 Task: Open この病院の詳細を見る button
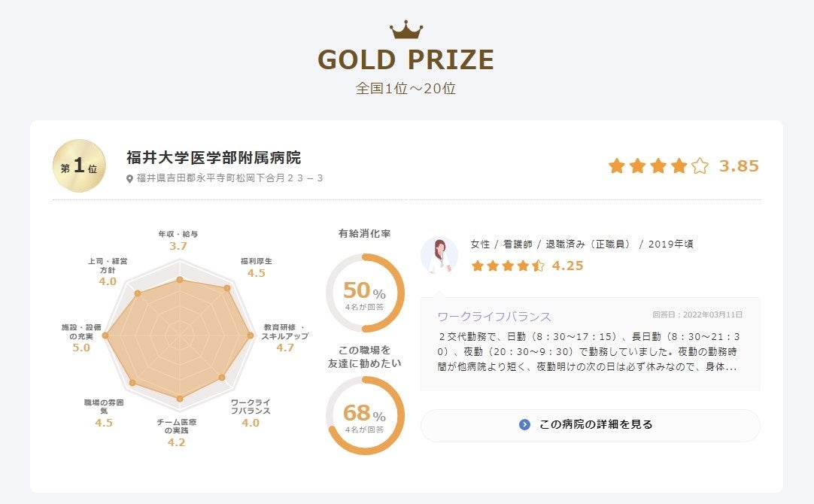591,425
